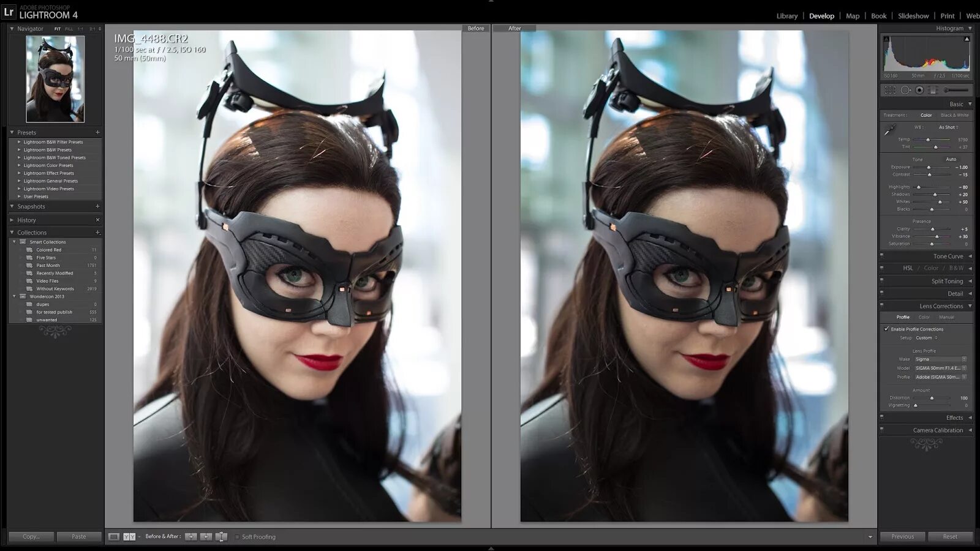Set treatment to Black & White
The width and height of the screenshot is (980, 551).
point(954,115)
